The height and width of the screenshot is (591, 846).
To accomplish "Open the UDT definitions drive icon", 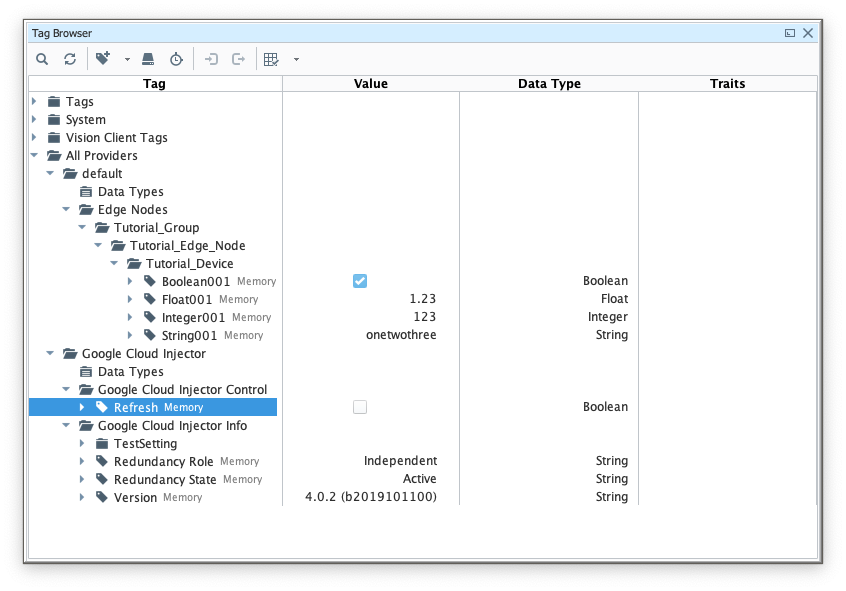I will coord(148,59).
